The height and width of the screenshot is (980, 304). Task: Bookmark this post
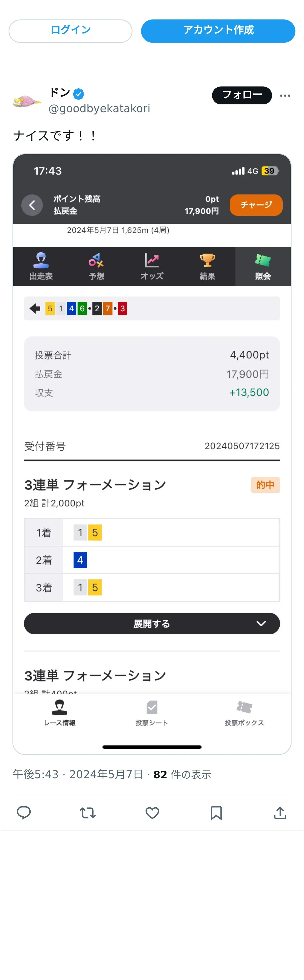pos(216,813)
